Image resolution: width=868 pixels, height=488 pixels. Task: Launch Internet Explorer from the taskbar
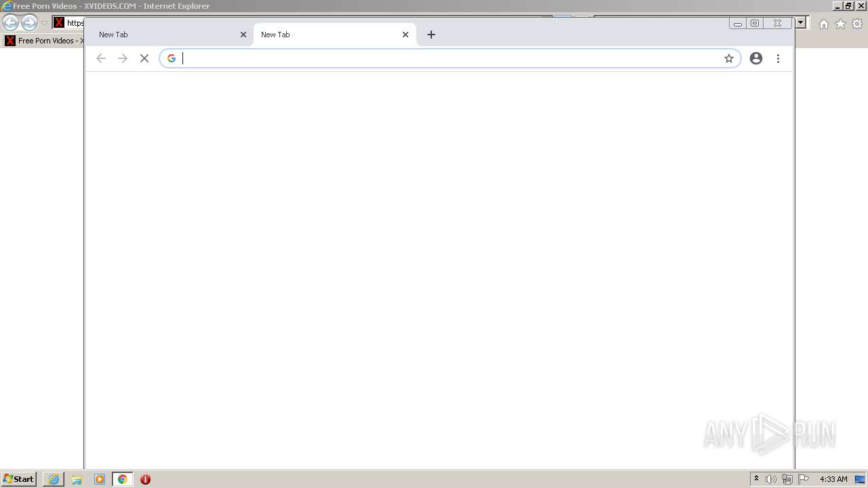click(x=54, y=479)
